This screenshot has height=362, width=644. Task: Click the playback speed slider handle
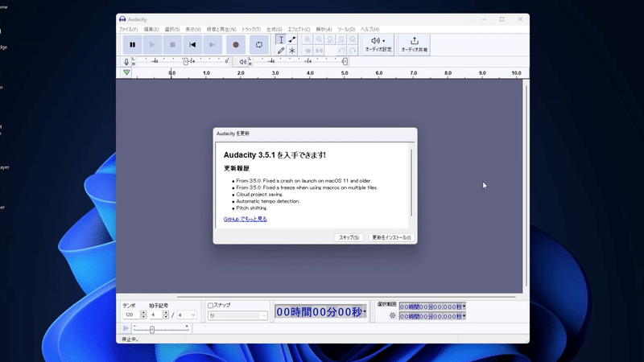152,329
